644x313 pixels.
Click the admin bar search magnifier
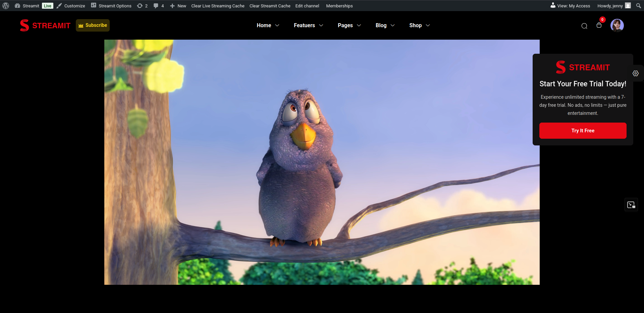tap(638, 6)
